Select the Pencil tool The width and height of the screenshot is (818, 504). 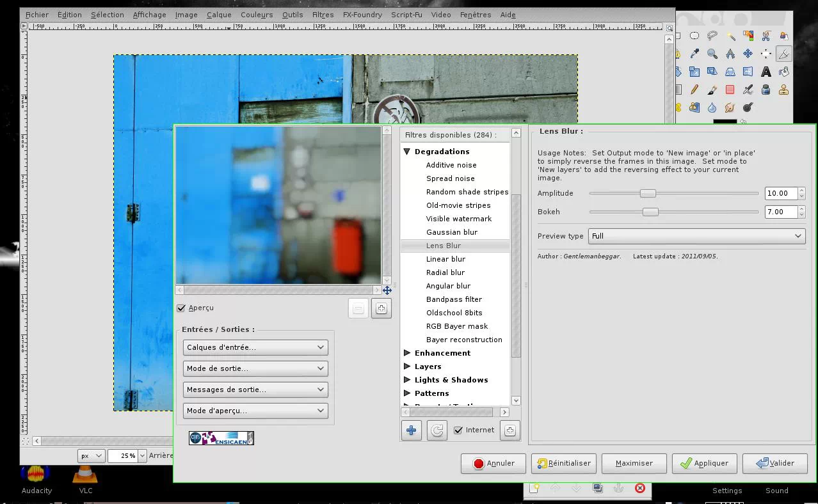[x=694, y=90]
